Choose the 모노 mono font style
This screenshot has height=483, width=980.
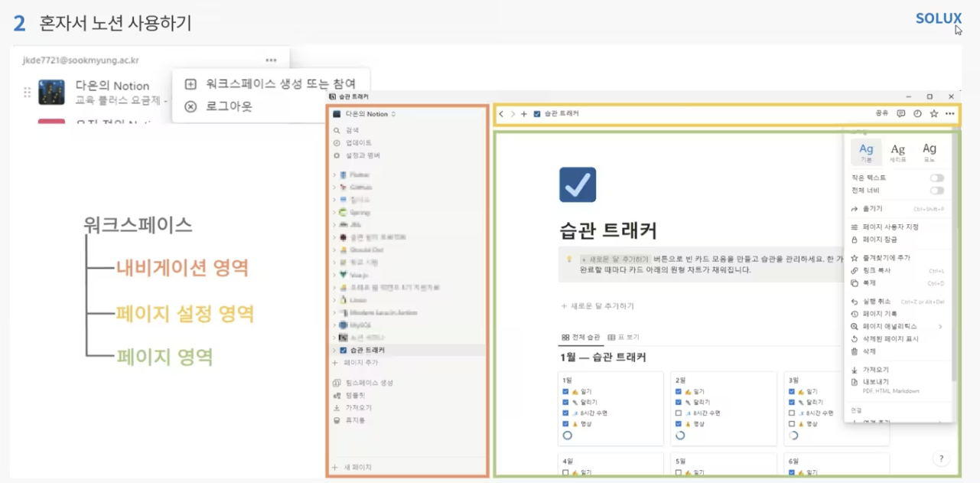[930, 152]
